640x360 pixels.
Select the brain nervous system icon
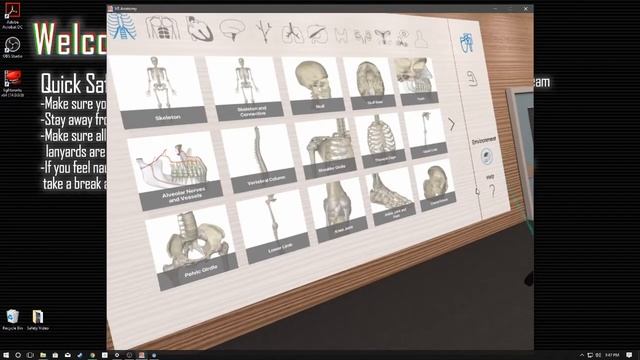(233, 30)
